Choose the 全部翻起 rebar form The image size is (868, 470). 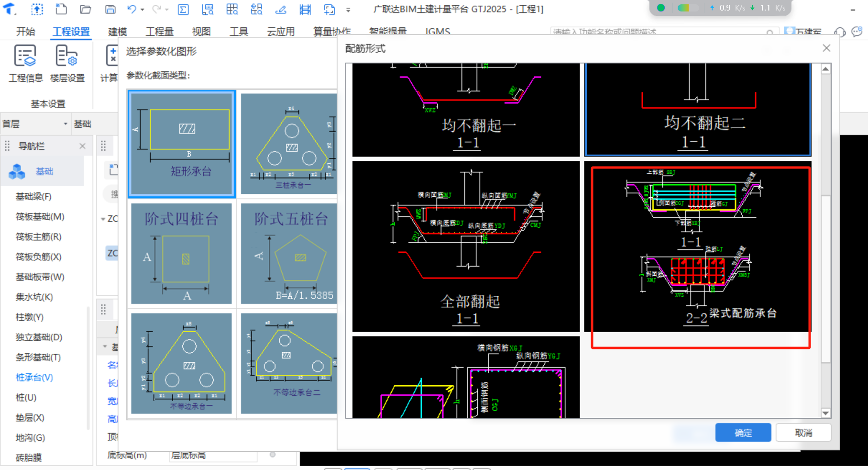click(x=466, y=246)
